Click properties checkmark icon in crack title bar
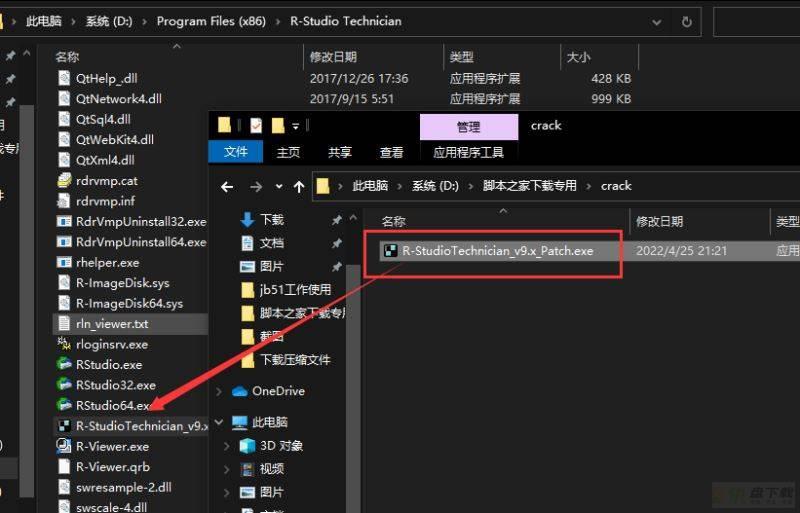 [256, 126]
